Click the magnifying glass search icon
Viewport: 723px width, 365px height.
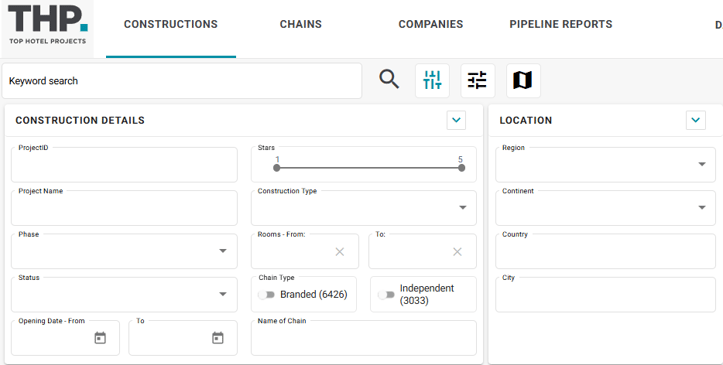pos(389,80)
